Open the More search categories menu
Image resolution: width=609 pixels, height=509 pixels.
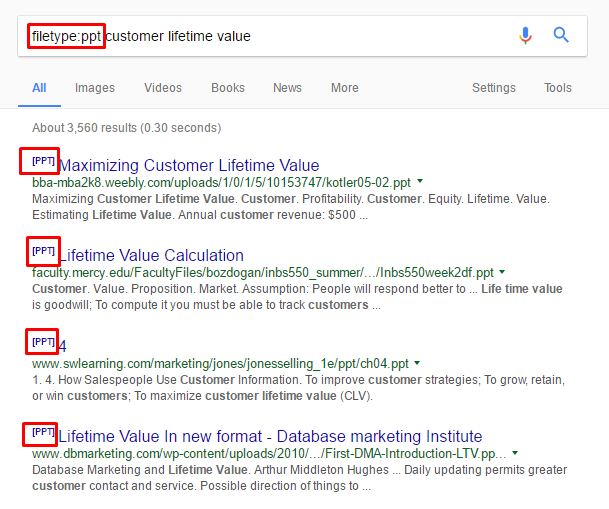point(345,88)
